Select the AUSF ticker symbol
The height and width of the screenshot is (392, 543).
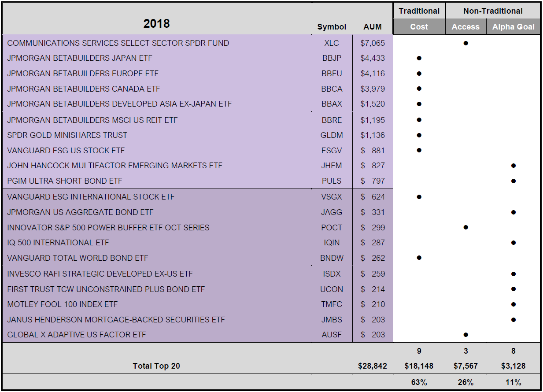[332, 335]
